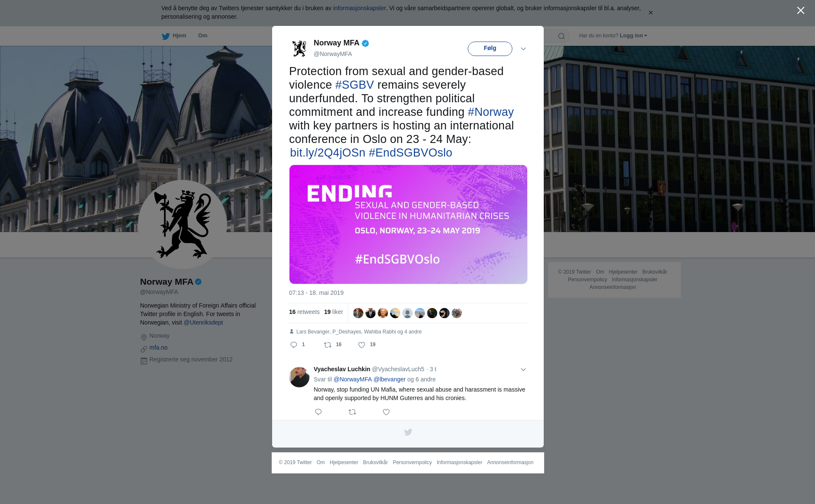Open the #EndSGBVOslo hashtag link
The width and height of the screenshot is (815, 504).
tap(410, 153)
